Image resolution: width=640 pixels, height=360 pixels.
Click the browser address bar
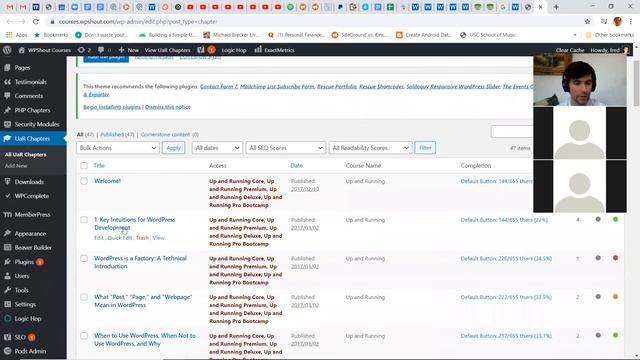(314, 22)
